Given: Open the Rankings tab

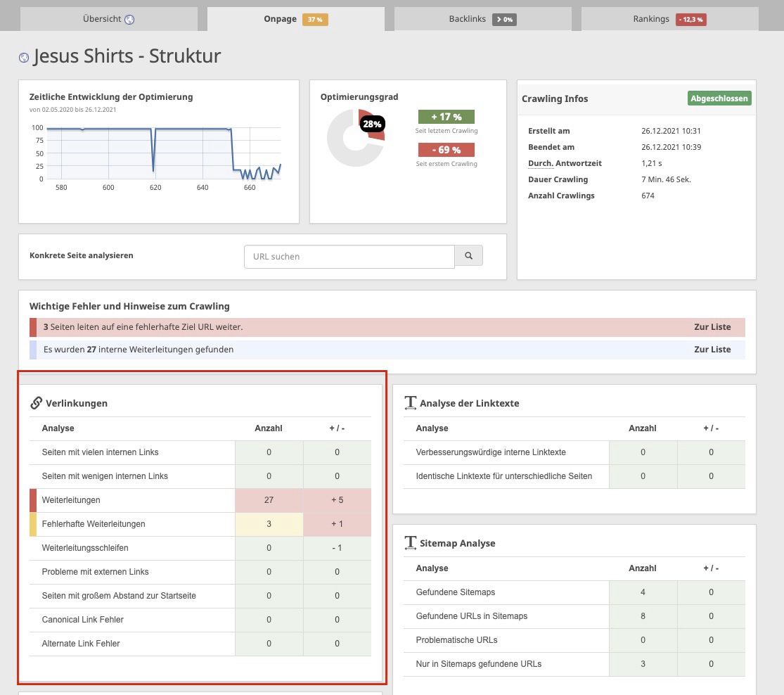Looking at the screenshot, I should 669,19.
